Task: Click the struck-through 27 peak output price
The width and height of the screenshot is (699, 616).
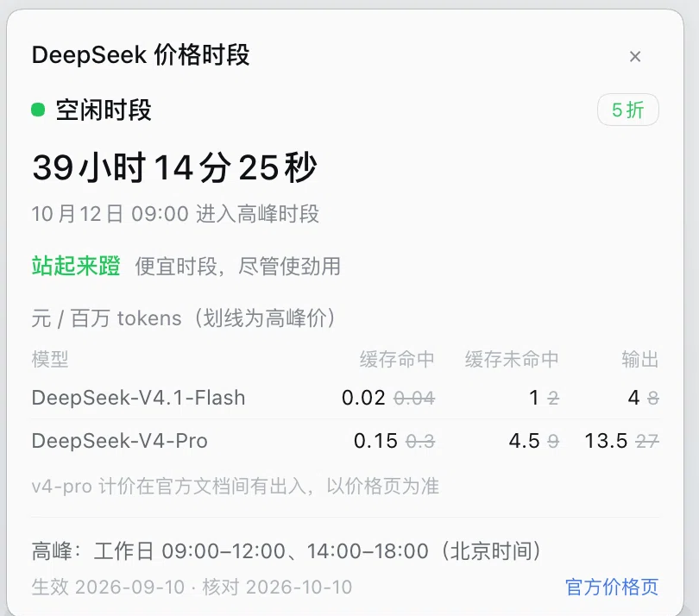Action: 647,441
